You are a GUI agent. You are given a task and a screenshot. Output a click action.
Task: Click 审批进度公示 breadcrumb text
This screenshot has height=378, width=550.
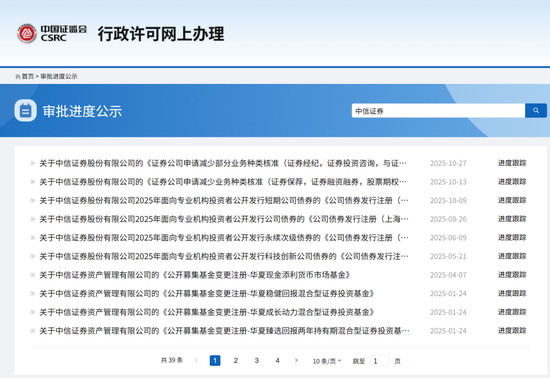59,76
